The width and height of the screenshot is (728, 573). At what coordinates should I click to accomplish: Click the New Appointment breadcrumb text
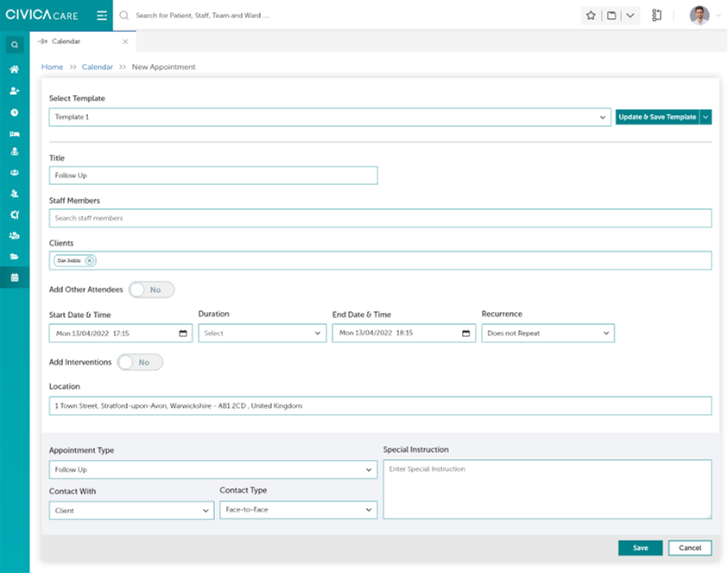pyautogui.click(x=163, y=67)
